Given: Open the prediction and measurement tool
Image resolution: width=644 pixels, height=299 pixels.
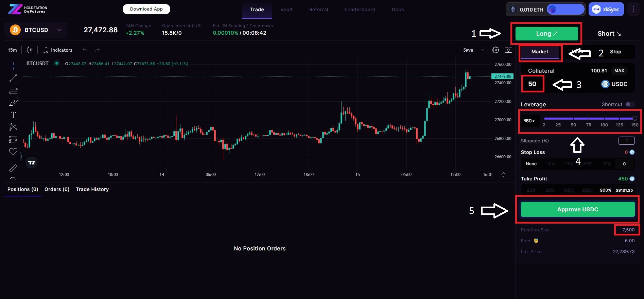Looking at the screenshot, I should point(13,139).
